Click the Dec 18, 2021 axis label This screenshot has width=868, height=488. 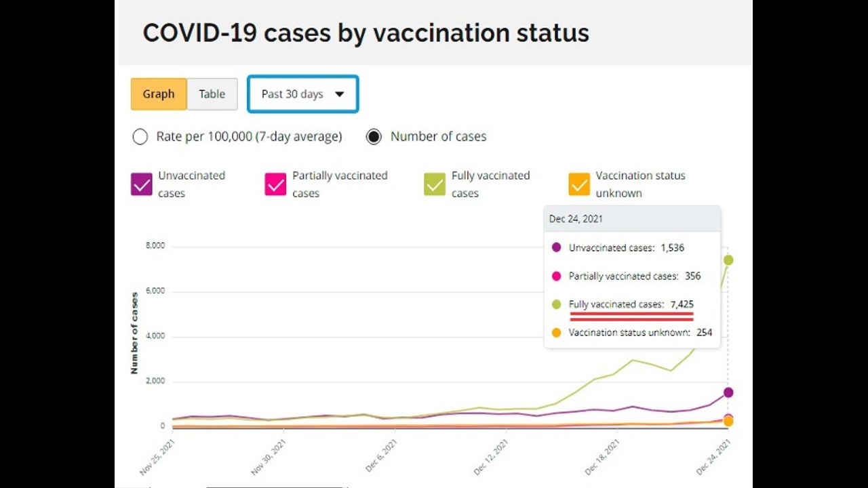pyautogui.click(x=602, y=457)
